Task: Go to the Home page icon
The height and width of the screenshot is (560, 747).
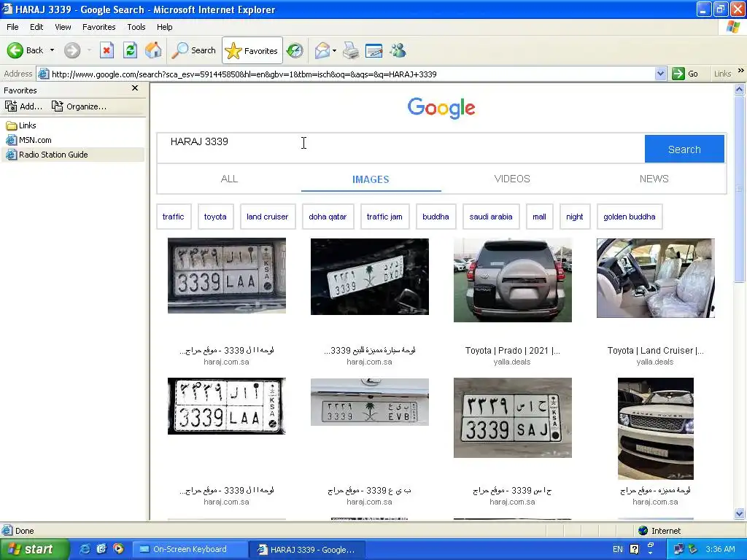Action: [153, 50]
